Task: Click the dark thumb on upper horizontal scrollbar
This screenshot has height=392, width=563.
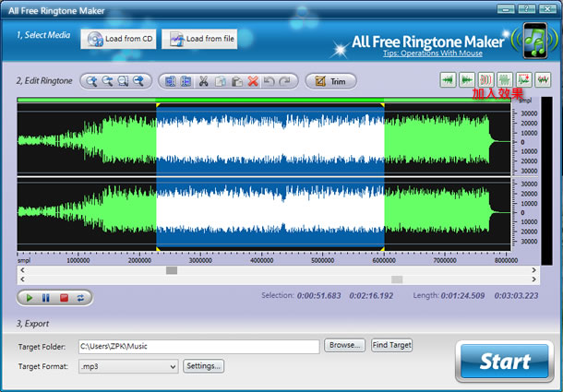Action: tap(172, 270)
